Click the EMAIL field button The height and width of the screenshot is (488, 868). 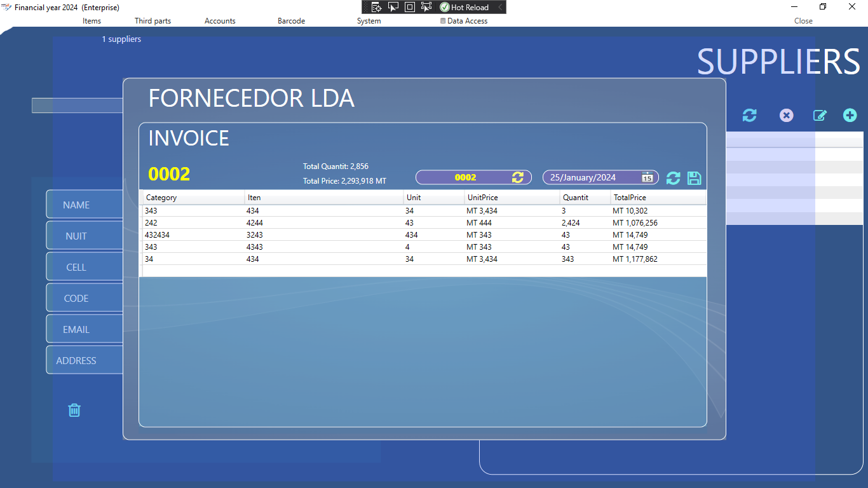pyautogui.click(x=76, y=329)
